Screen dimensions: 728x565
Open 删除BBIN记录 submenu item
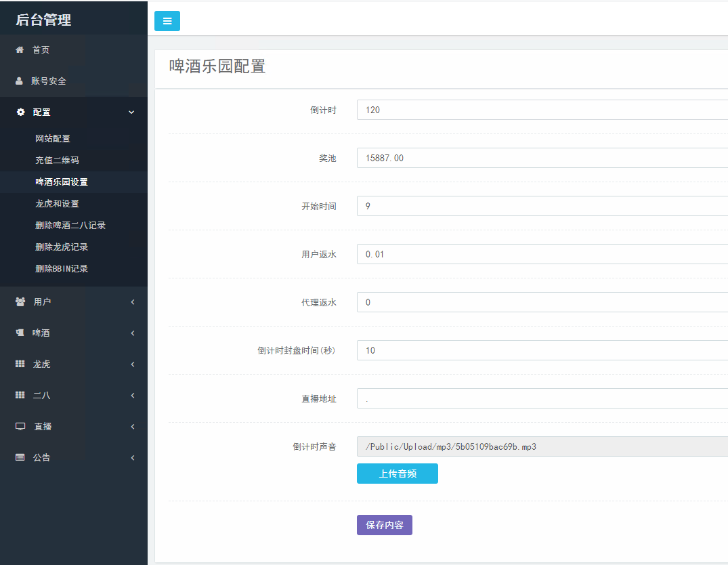62,268
